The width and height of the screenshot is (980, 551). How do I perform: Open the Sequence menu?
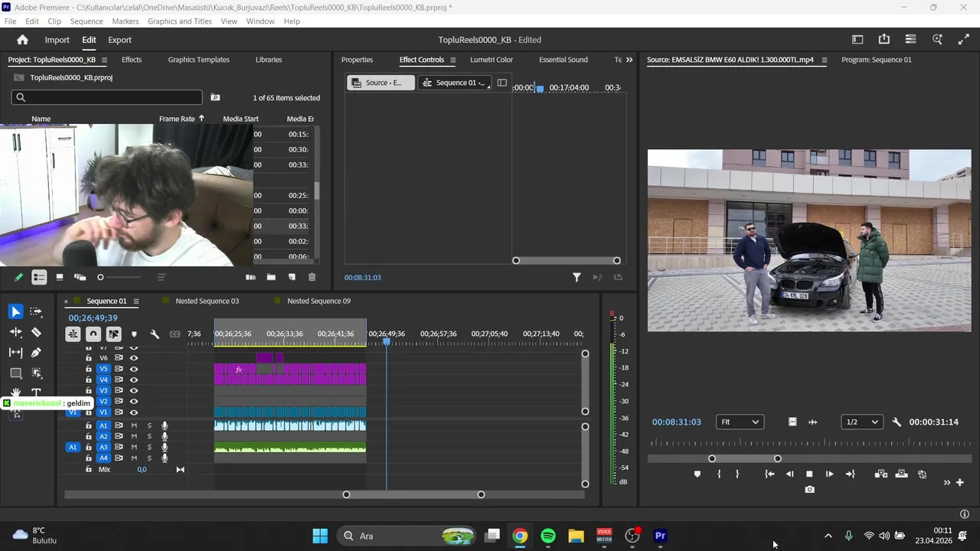tap(87, 21)
